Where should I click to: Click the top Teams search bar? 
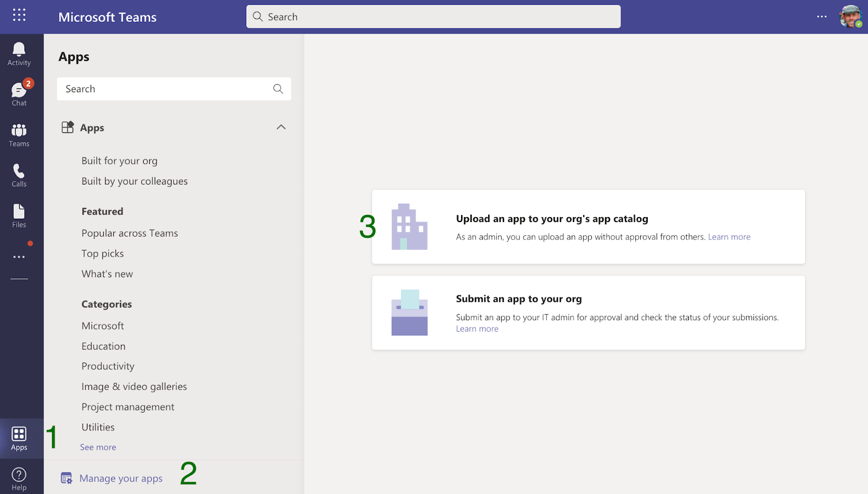pyautogui.click(x=433, y=17)
